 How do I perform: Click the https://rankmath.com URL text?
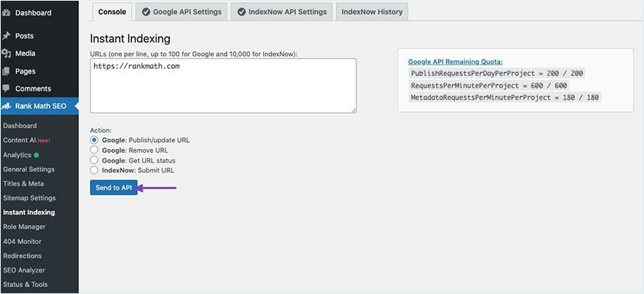coord(136,66)
